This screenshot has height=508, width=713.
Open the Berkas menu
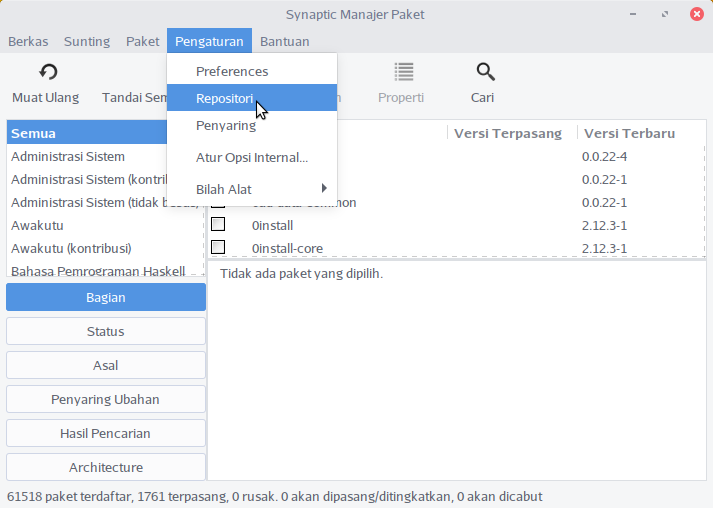(x=28, y=42)
